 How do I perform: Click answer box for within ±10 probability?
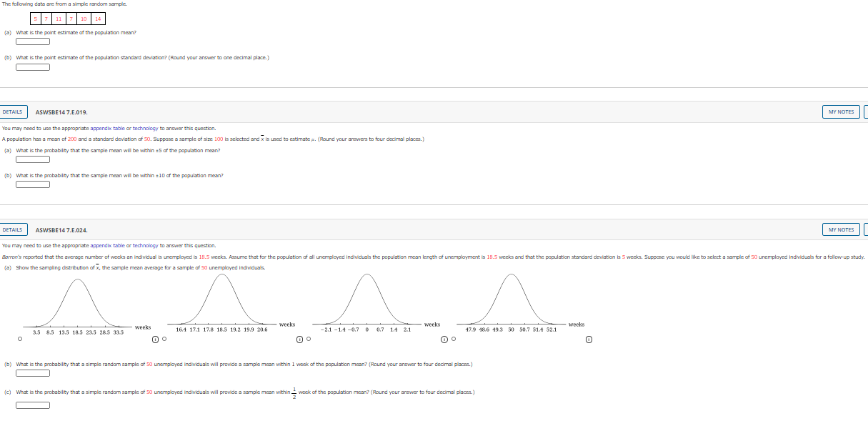33,184
